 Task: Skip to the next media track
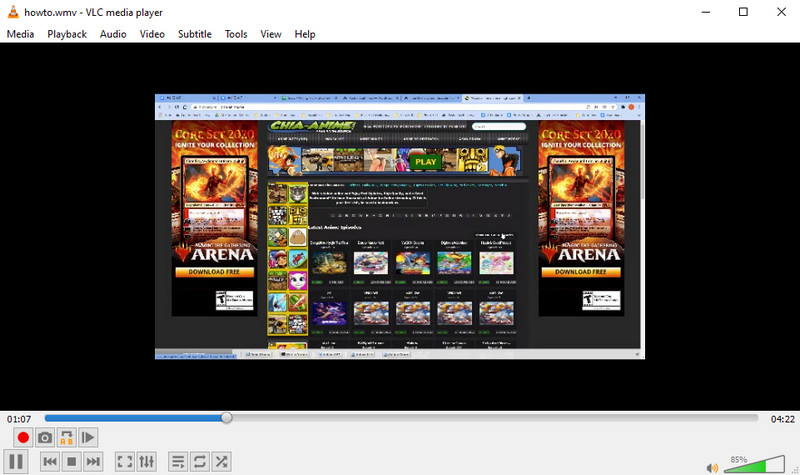point(93,461)
